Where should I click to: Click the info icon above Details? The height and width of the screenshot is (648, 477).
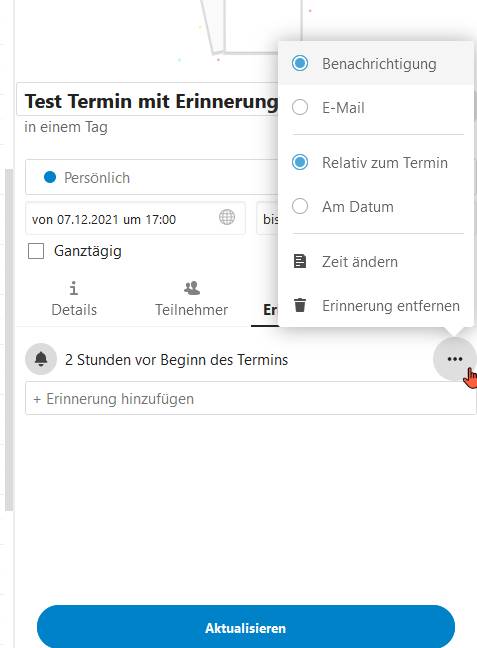pos(74,288)
